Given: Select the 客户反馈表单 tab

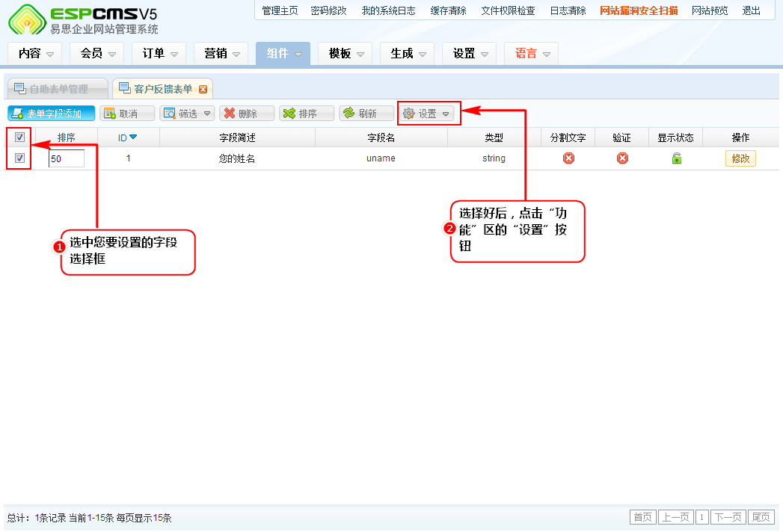Looking at the screenshot, I should point(163,89).
